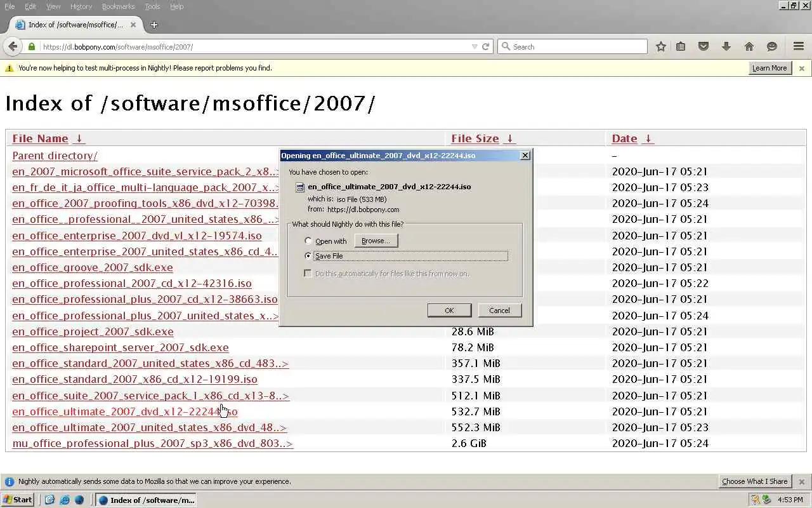
Task: Click the '2.6 GiB' file size cell
Action: coord(469,443)
